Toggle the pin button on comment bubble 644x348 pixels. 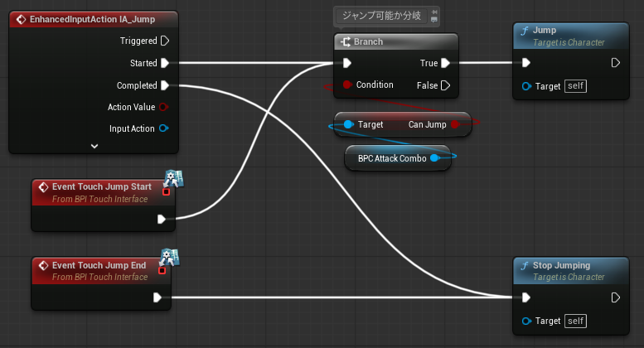(x=434, y=12)
